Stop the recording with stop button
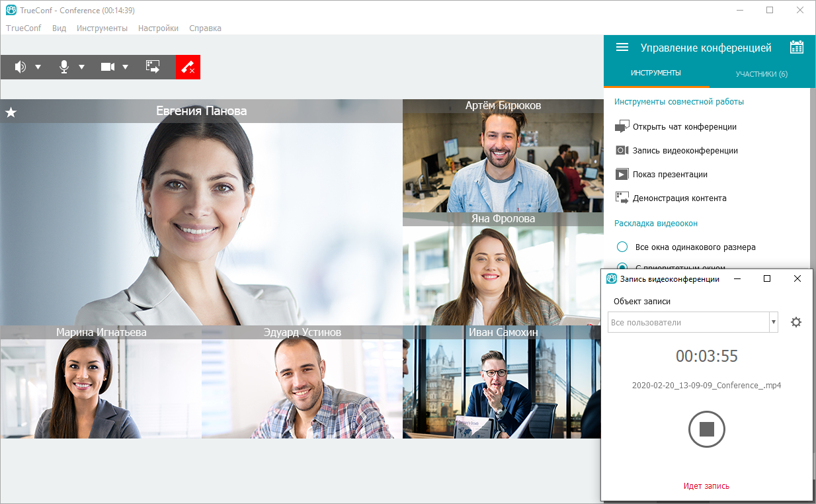 (x=706, y=429)
